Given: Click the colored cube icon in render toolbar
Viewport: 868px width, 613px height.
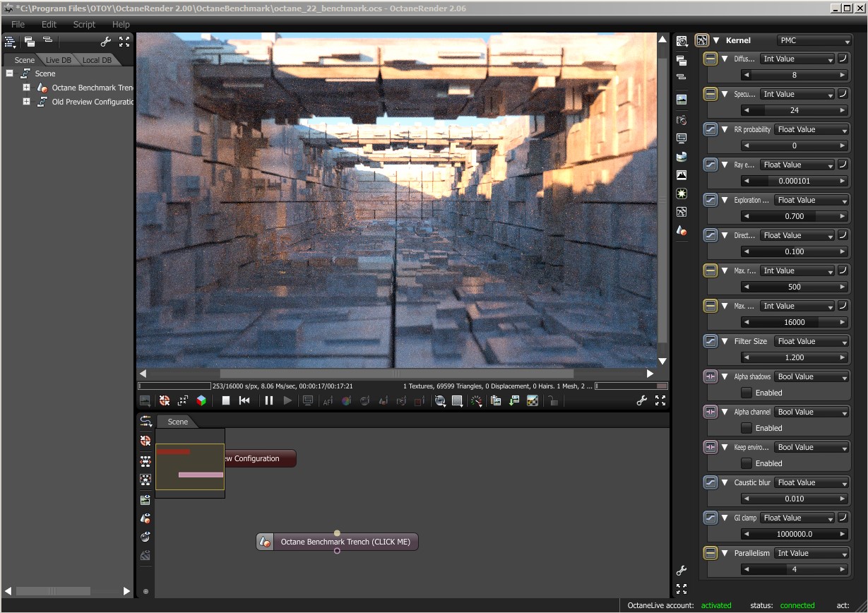Looking at the screenshot, I should [201, 400].
